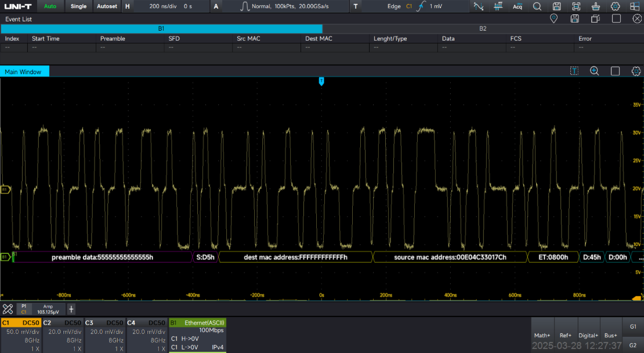Open the top toolbar settings gear
The width and height of the screenshot is (644, 353).
pos(615,6)
